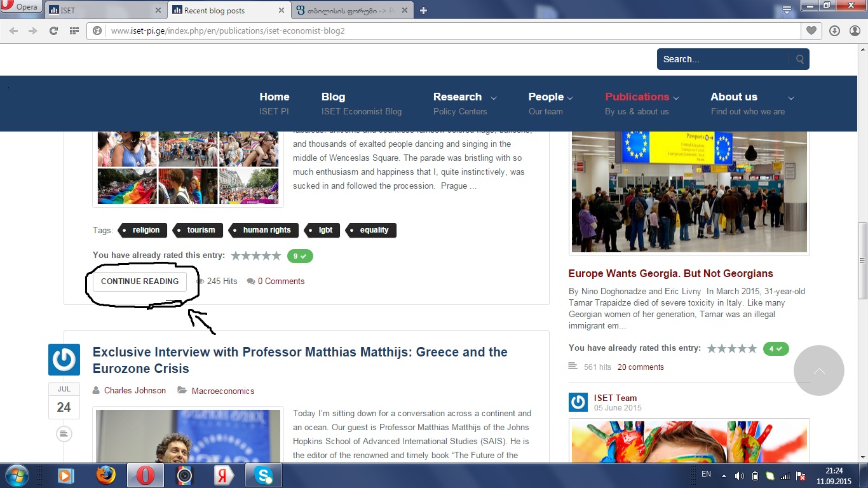Expand the Research menu chevron
The image size is (868, 488).
[494, 98]
